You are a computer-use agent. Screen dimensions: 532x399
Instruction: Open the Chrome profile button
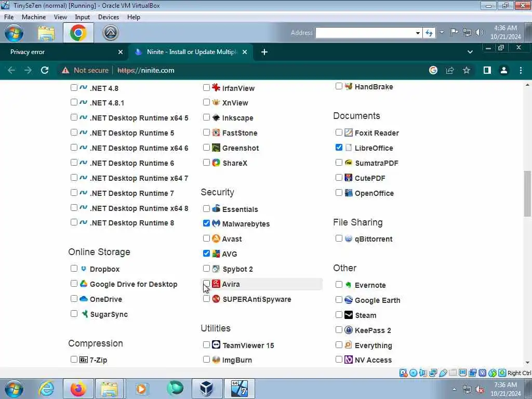click(503, 70)
